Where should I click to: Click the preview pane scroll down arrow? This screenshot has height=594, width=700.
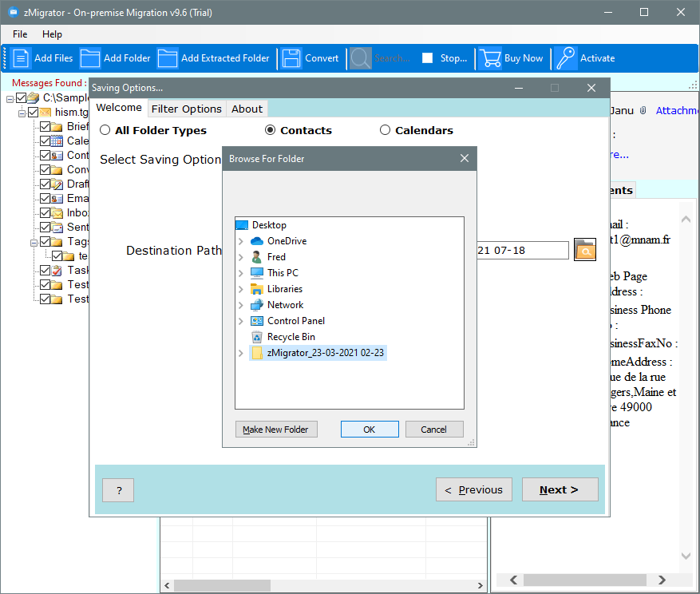[x=686, y=556]
